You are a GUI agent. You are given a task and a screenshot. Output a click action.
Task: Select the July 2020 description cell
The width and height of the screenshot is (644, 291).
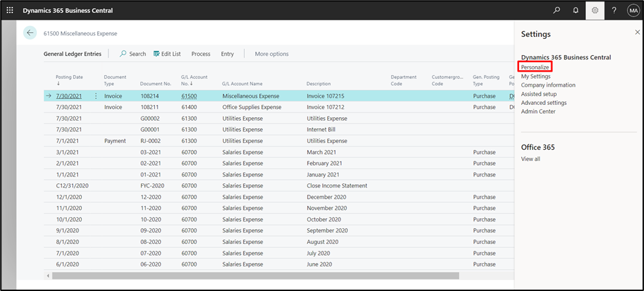tap(318, 254)
